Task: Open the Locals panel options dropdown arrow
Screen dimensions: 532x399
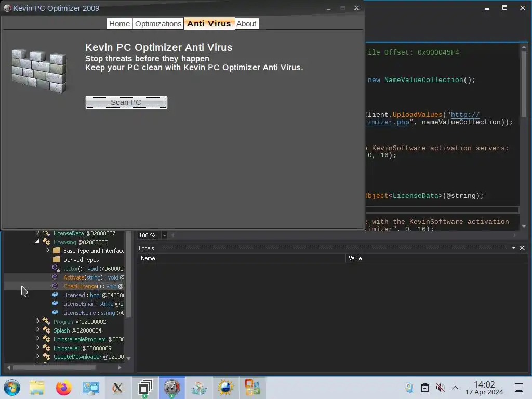Action: (x=514, y=248)
